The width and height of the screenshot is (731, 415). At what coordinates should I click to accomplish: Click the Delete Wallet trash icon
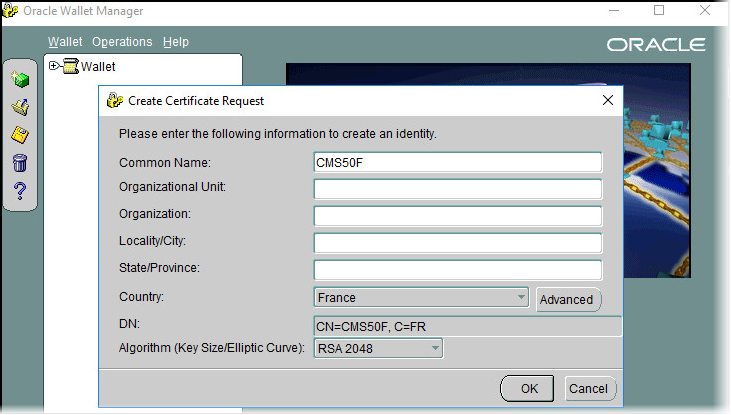pyautogui.click(x=19, y=163)
